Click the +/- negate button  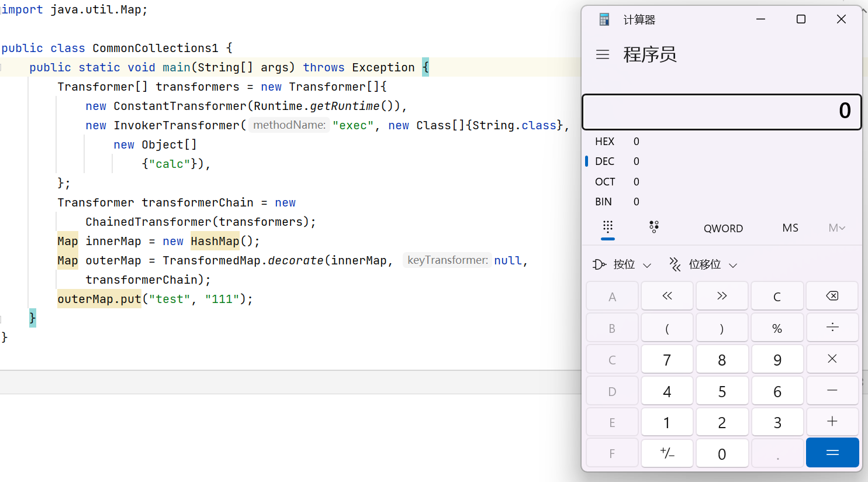click(x=667, y=453)
